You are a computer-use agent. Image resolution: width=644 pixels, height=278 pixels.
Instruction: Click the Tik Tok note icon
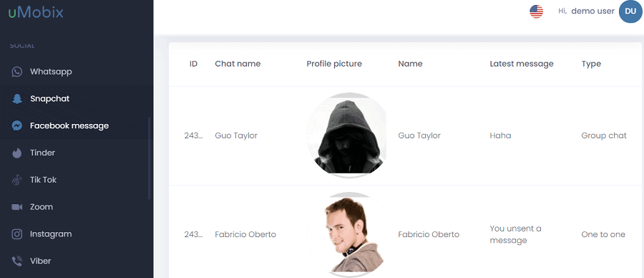17,180
